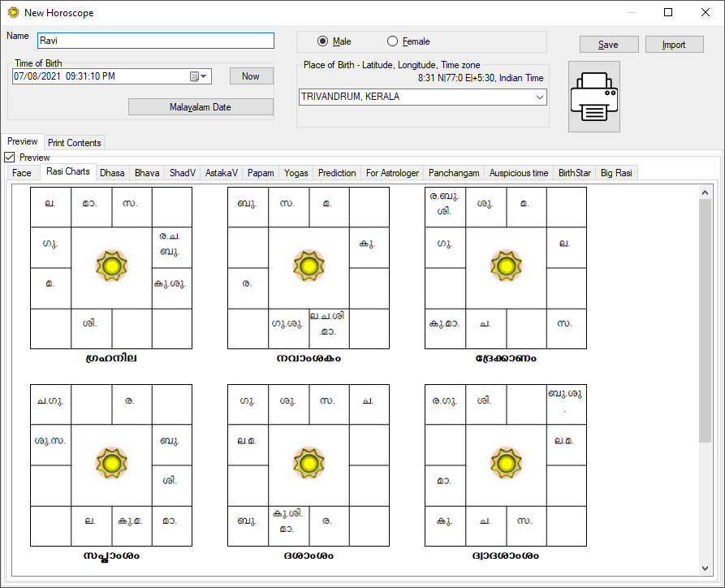Viewport: 725px width, 588px height.
Task: Toggle the Preview checkbox
Action: coord(10,158)
